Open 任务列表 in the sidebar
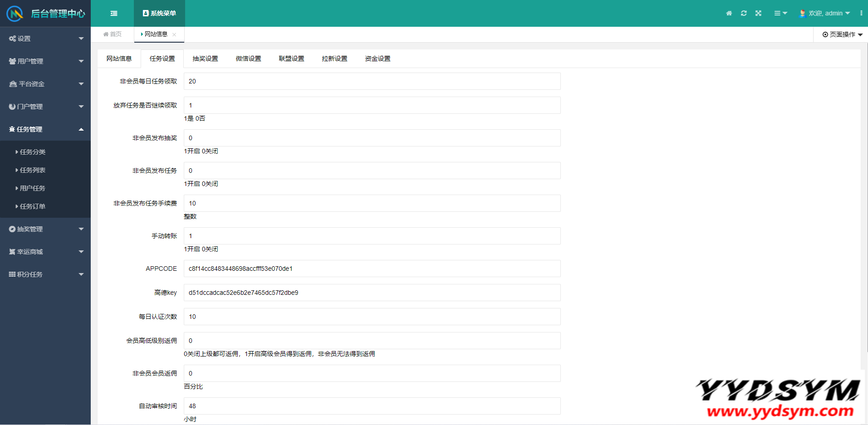868x425 pixels. coord(33,170)
